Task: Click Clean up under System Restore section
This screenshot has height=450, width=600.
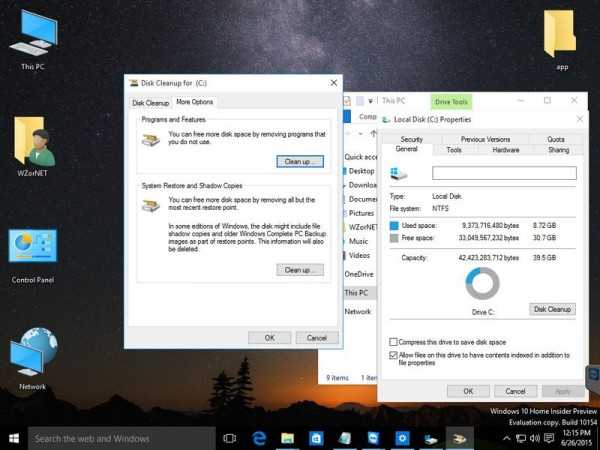Action: click(300, 270)
